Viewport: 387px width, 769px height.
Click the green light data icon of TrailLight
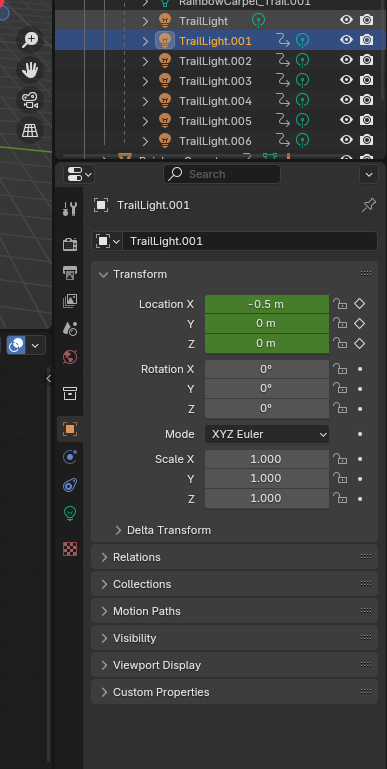pos(258,21)
